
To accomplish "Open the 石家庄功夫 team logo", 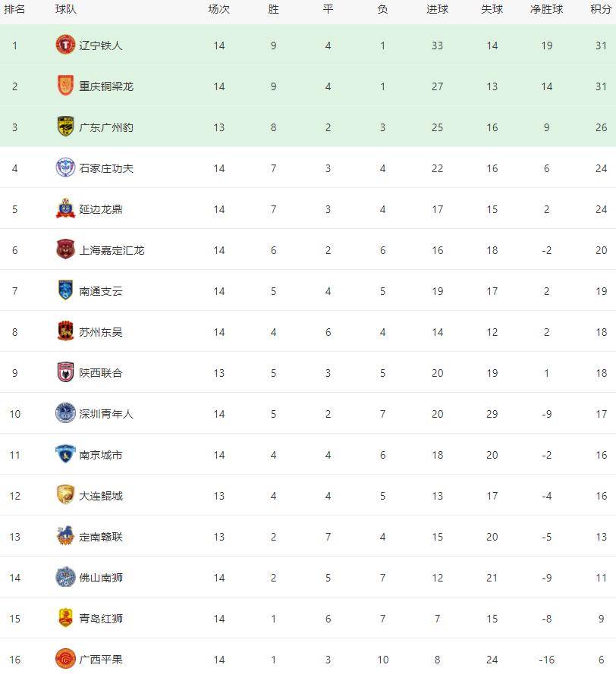I will [x=65, y=168].
